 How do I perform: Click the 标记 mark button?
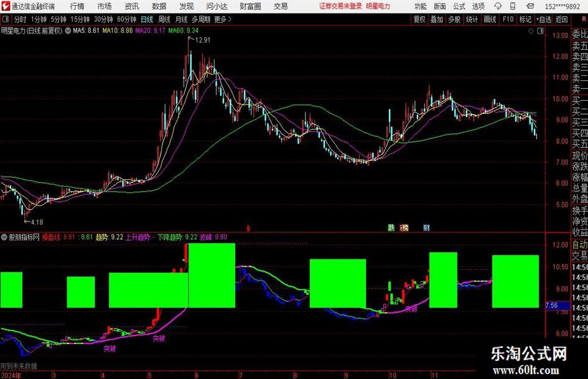pyautogui.click(x=525, y=19)
